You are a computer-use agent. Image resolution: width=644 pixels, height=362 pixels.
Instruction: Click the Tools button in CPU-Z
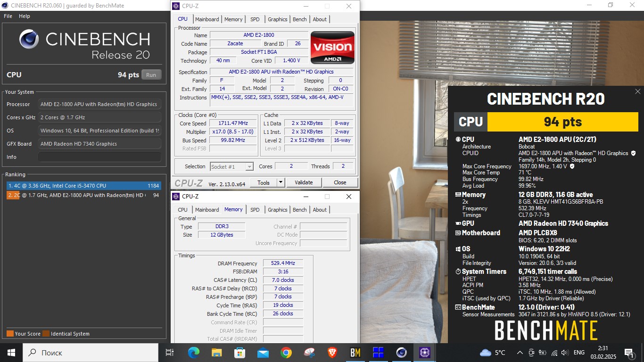[x=263, y=182]
